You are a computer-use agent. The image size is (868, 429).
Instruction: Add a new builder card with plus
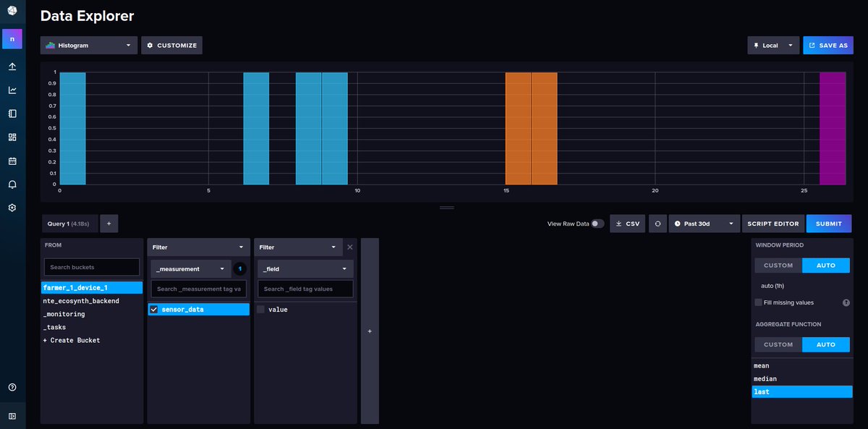[370, 331]
